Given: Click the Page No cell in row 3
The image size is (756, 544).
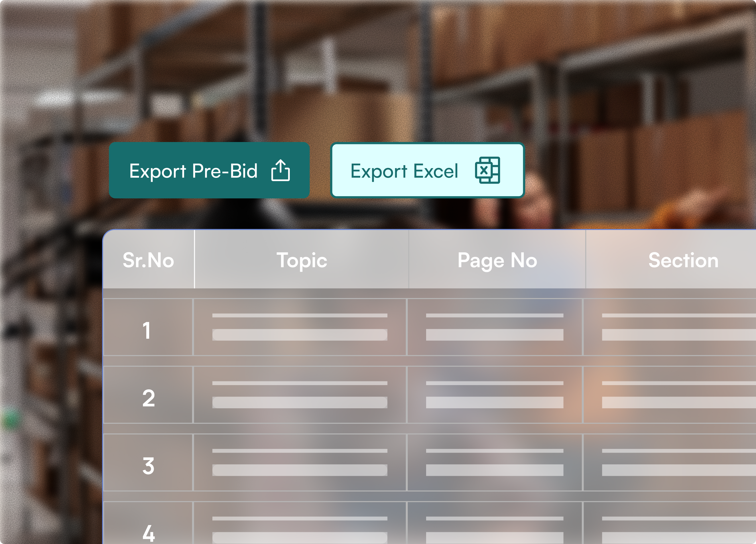Looking at the screenshot, I should [495, 463].
